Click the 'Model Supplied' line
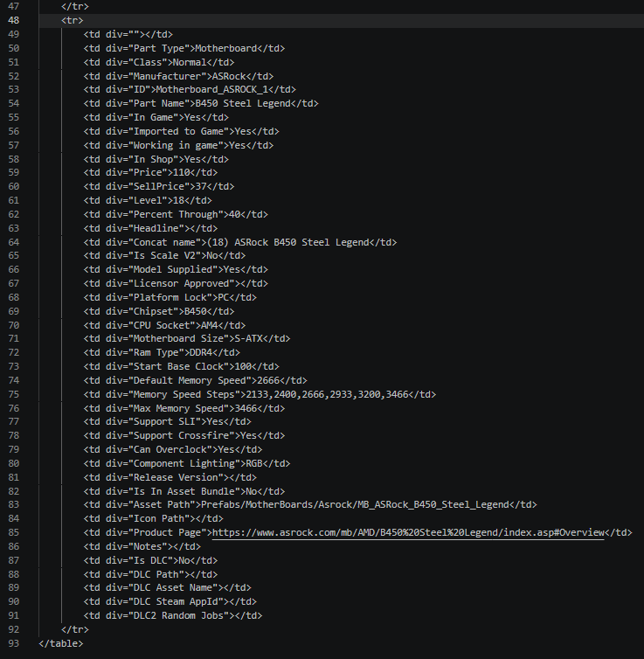 click(x=176, y=269)
